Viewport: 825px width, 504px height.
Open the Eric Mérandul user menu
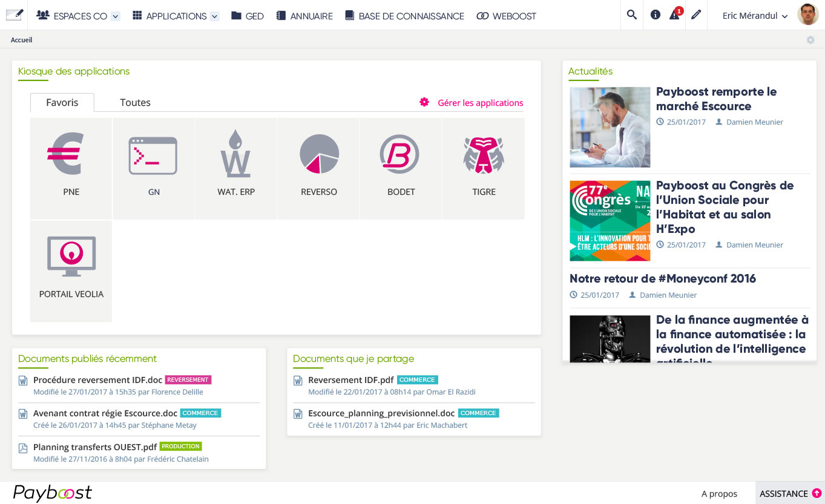pyautogui.click(x=755, y=16)
